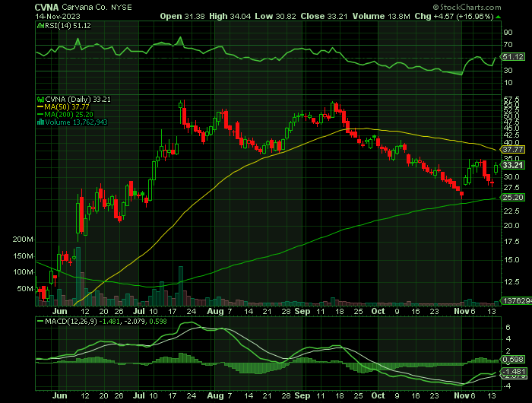Click the 200M volume axis label

coord(23,240)
